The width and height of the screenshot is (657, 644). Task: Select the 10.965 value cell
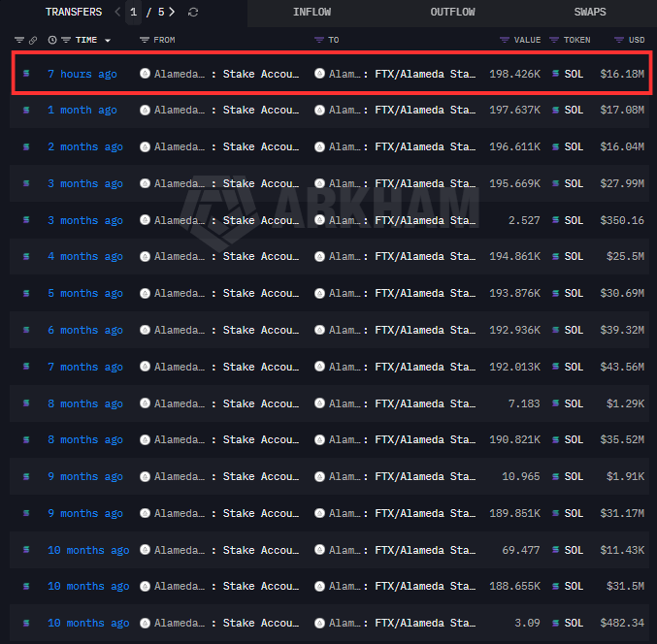(521, 476)
